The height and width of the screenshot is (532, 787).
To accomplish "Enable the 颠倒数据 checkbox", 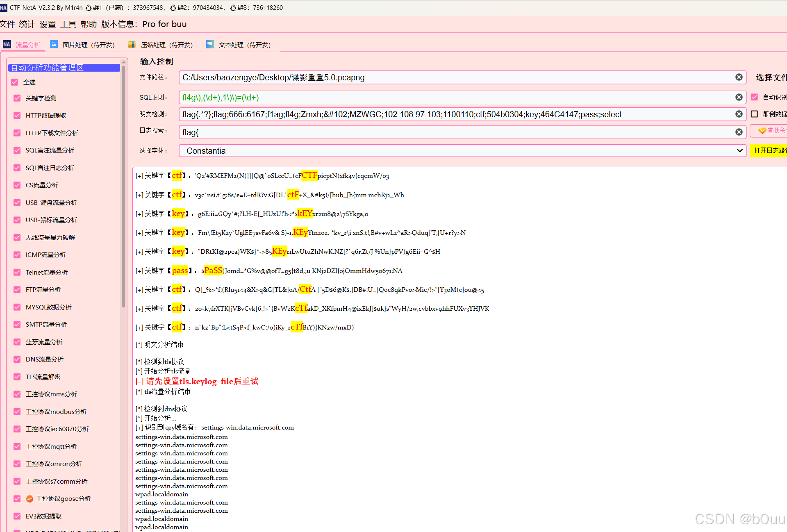I will click(754, 114).
